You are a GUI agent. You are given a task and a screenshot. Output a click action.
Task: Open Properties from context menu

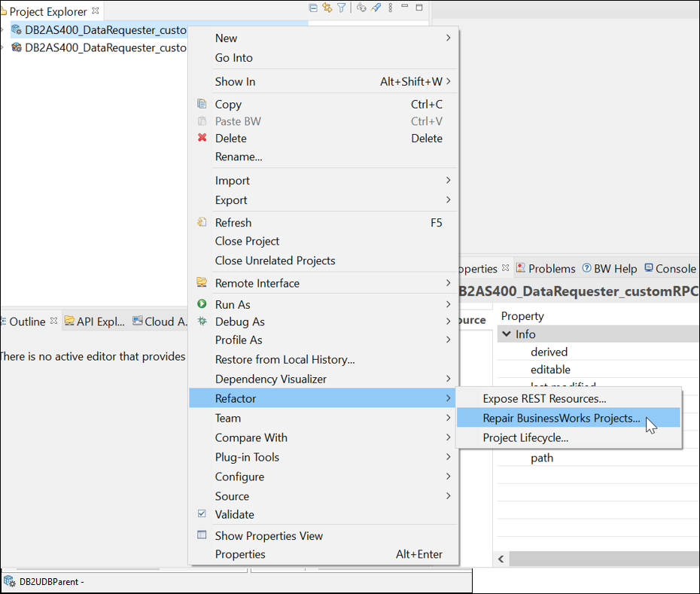(324, 554)
